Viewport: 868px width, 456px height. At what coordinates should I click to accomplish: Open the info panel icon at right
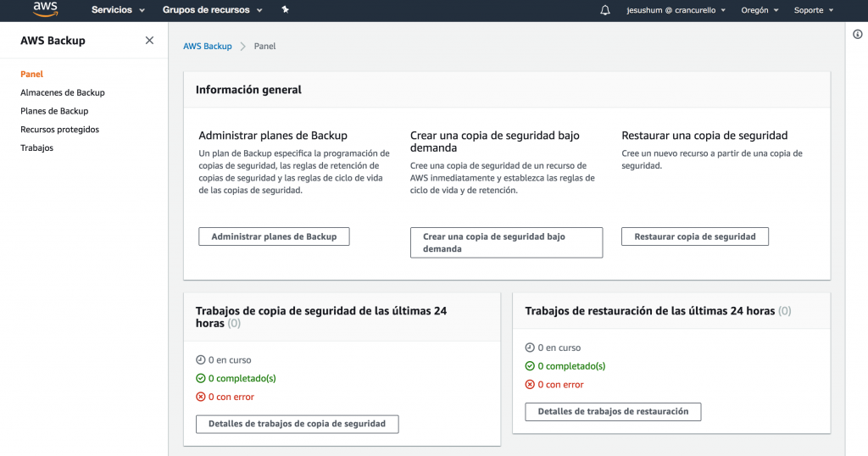click(857, 34)
